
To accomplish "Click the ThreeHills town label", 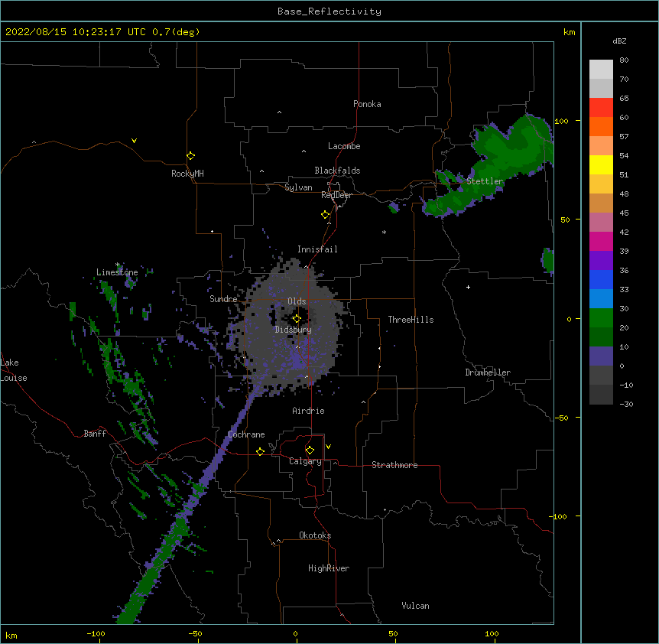I will coord(411,320).
